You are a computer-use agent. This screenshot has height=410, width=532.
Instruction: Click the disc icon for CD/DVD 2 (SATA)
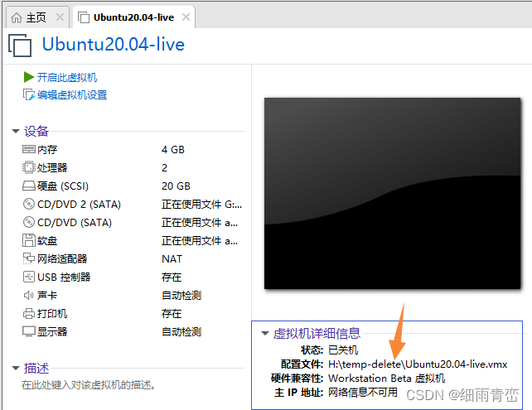[x=29, y=204]
